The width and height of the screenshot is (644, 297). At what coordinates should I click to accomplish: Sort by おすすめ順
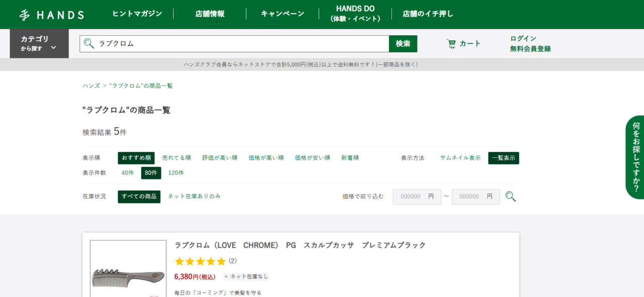pyautogui.click(x=136, y=158)
